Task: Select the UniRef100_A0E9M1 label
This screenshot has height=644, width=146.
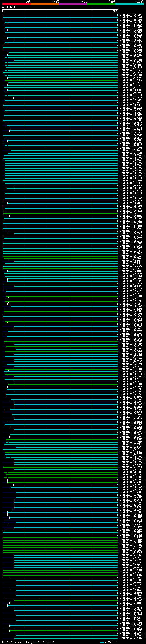Action: [x=131, y=477]
